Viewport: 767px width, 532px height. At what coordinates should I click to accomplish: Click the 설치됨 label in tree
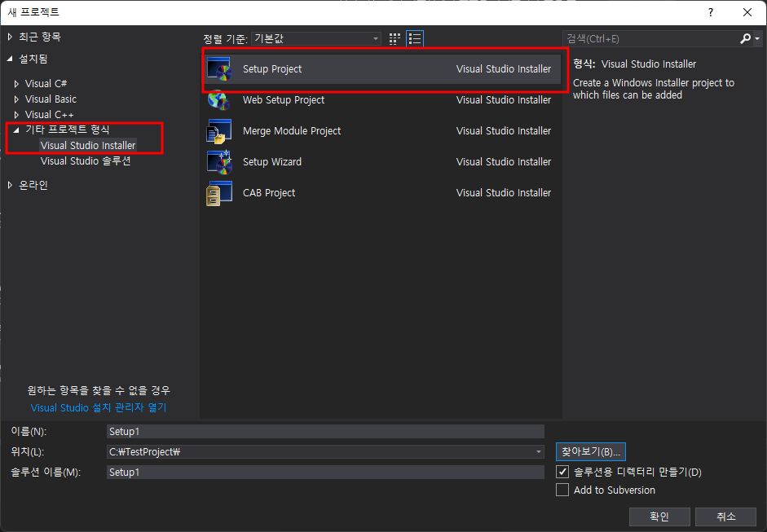click(x=33, y=59)
